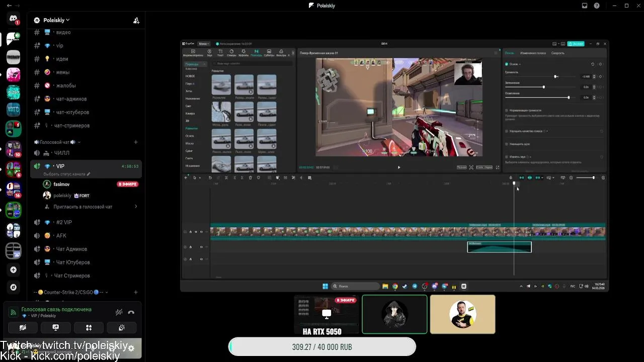Open the Меню dropdown in CapCut

click(204, 44)
